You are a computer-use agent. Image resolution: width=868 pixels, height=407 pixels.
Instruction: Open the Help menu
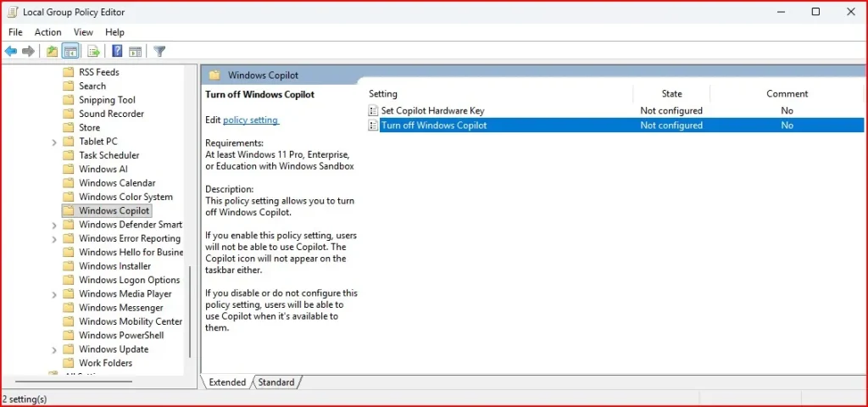click(115, 32)
